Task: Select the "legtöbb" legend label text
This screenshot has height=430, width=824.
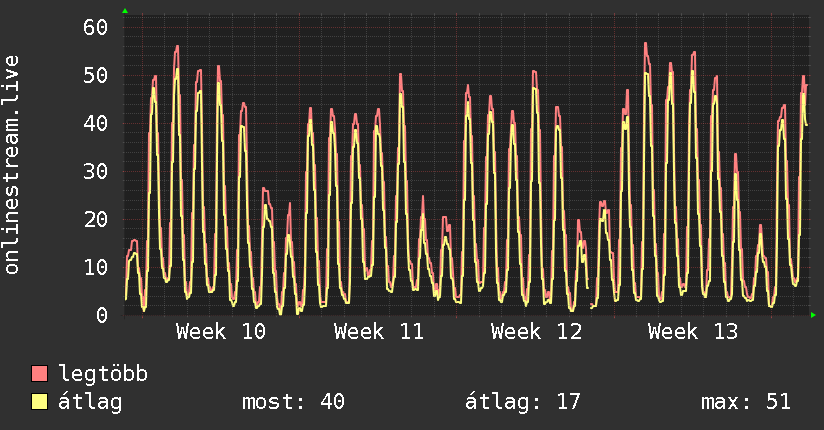Action: click(x=103, y=374)
